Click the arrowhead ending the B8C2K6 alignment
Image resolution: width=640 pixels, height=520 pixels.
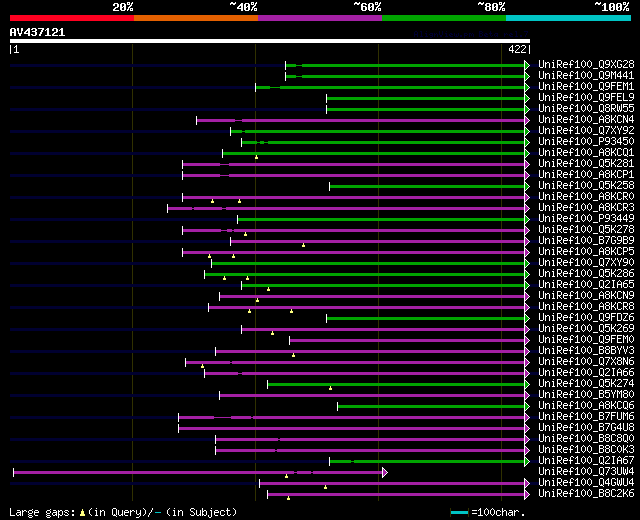(x=527, y=495)
